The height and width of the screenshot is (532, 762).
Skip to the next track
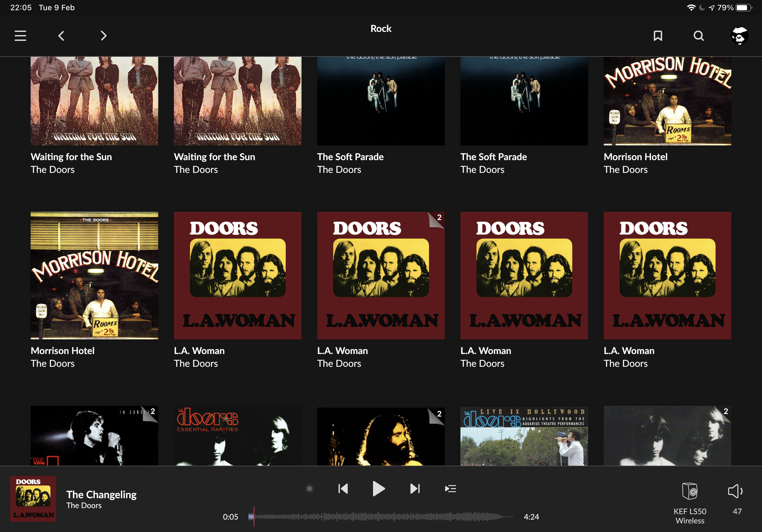415,489
